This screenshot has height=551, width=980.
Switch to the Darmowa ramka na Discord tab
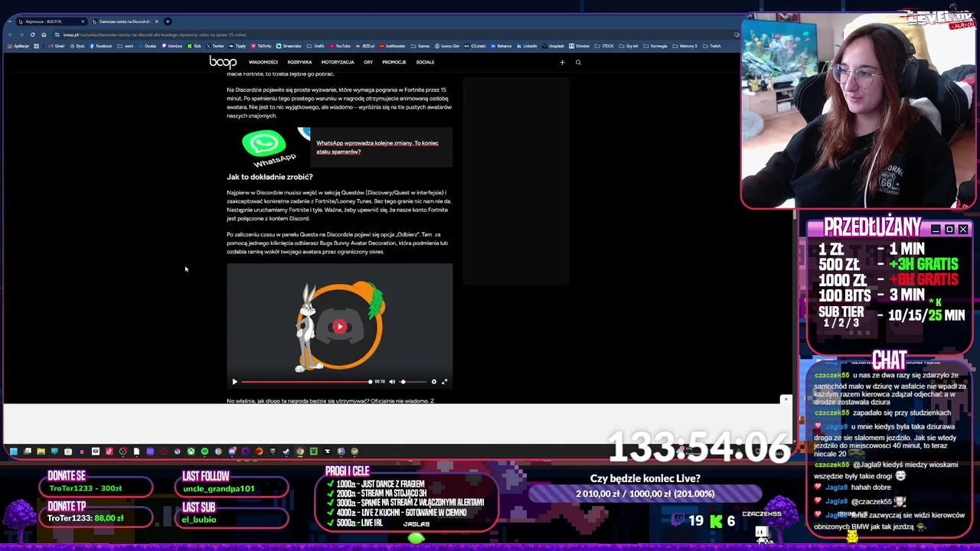point(124,21)
